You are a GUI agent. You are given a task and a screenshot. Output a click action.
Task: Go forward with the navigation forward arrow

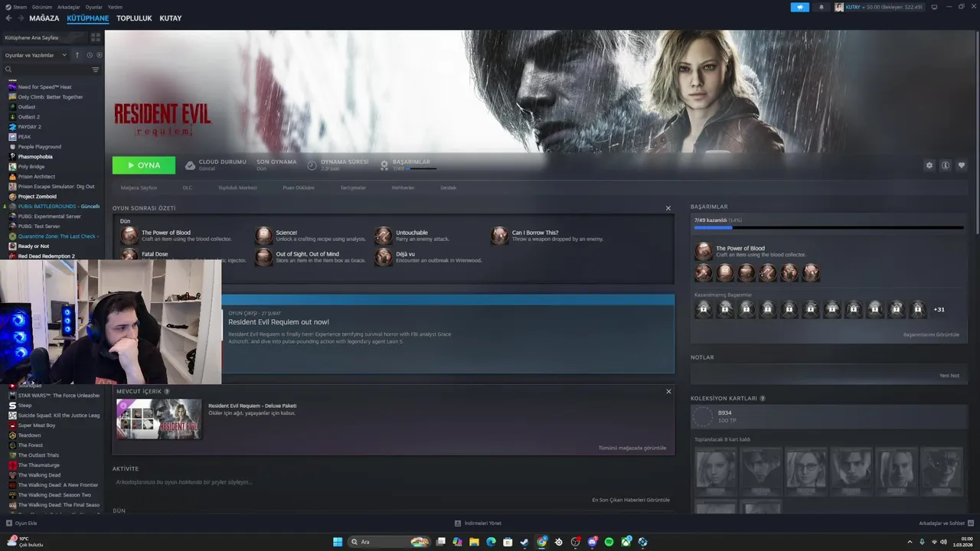tap(20, 18)
